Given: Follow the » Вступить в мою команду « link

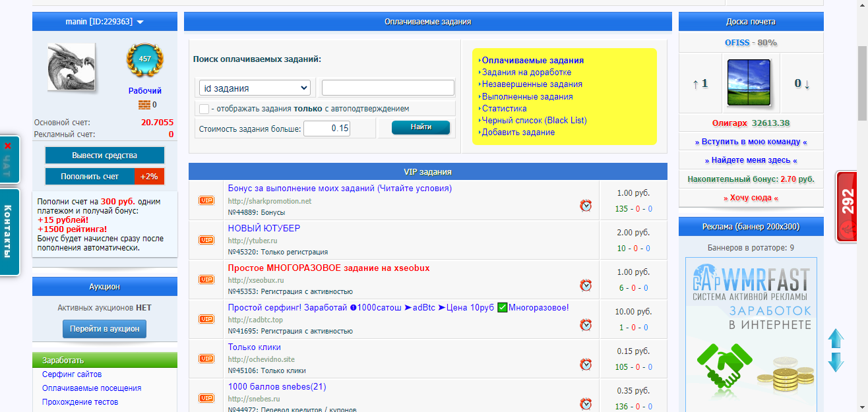Looking at the screenshot, I should 751,142.
